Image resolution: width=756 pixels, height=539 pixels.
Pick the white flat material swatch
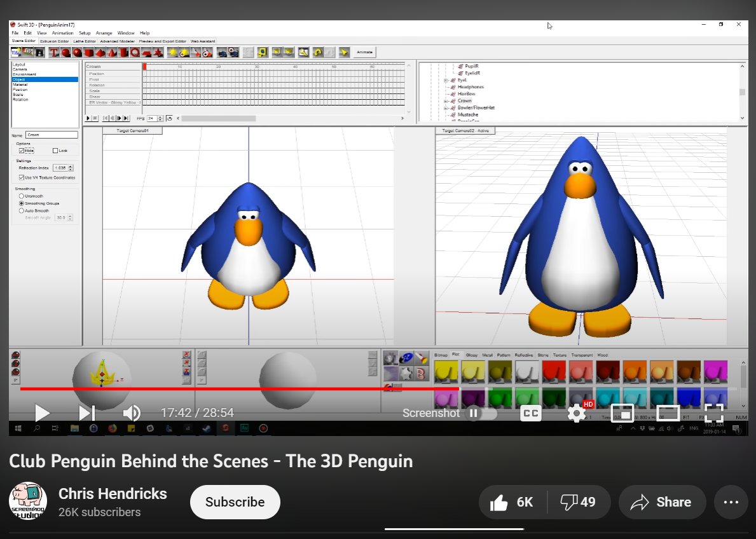(527, 371)
